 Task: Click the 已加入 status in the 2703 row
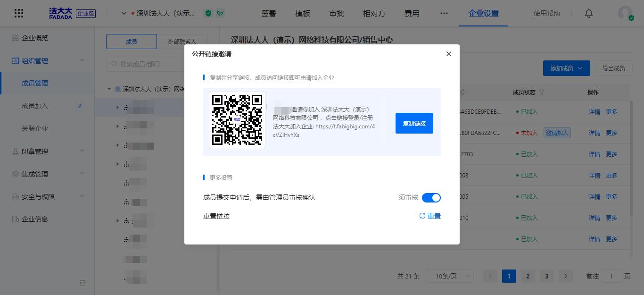point(527,154)
